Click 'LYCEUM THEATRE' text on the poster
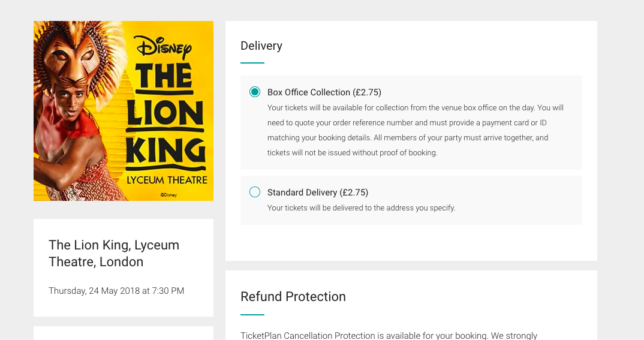Image resolution: width=644 pixels, height=340 pixels. (x=167, y=180)
